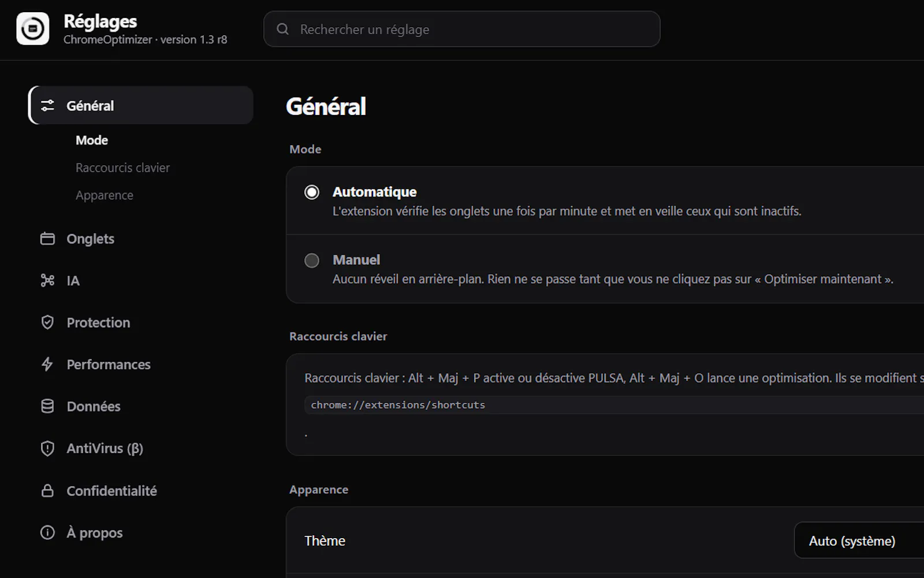
Task: Open the Général section in sidebar
Action: (141, 105)
